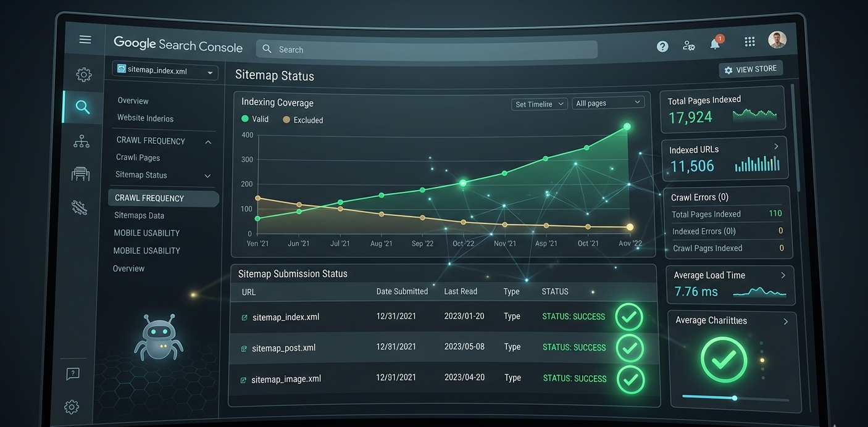868x427 pixels.
Task: Click the external link icon beside sitemap_index.xml
Action: click(x=244, y=318)
